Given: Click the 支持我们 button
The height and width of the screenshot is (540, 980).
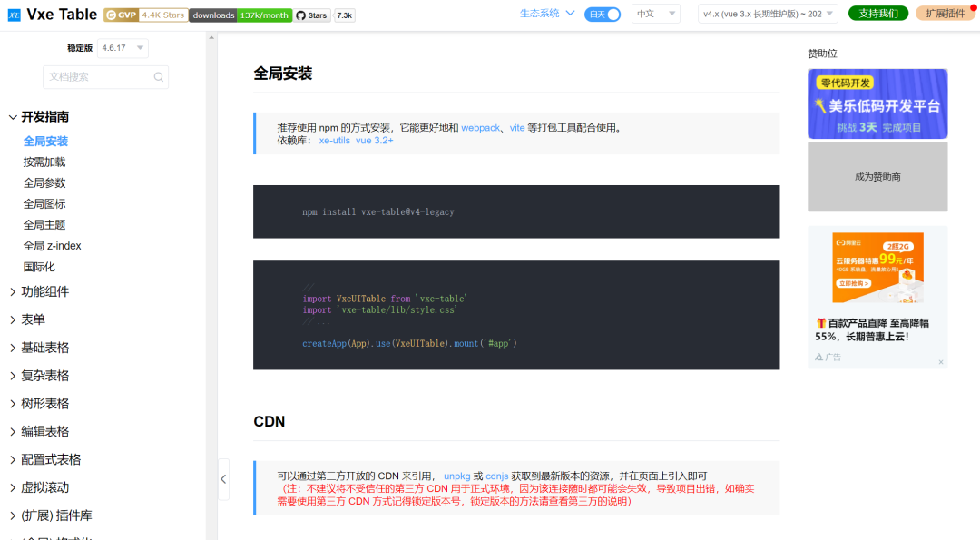Looking at the screenshot, I should point(877,15).
